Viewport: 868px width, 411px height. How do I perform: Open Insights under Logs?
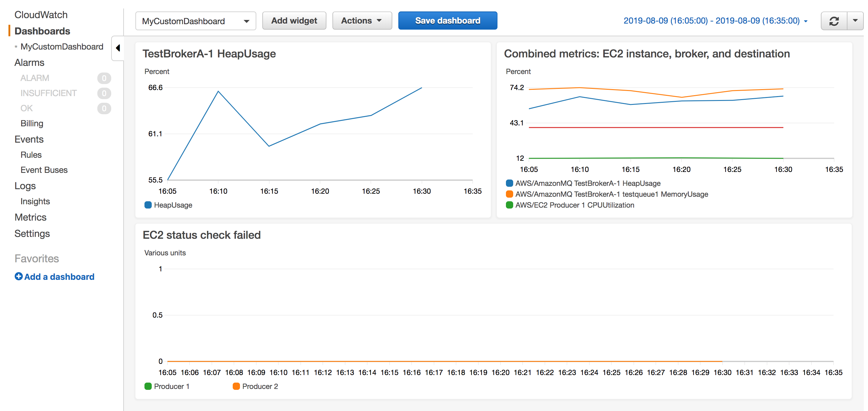[35, 202]
